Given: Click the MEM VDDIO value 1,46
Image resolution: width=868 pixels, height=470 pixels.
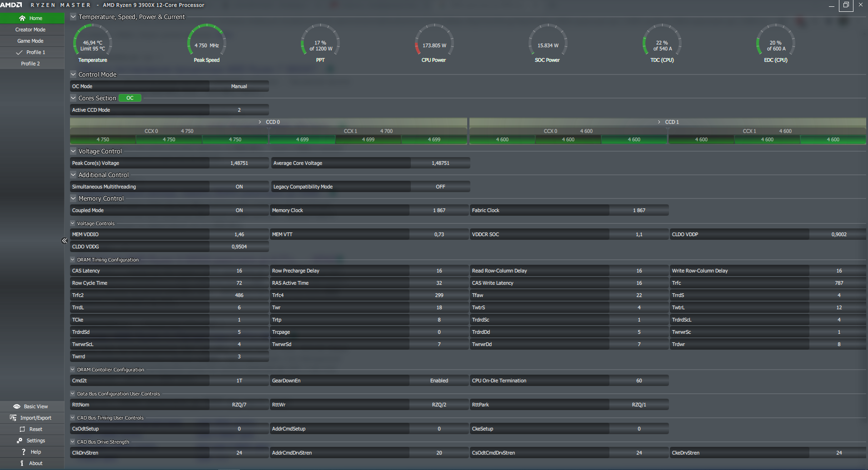Looking at the screenshot, I should coord(239,234).
